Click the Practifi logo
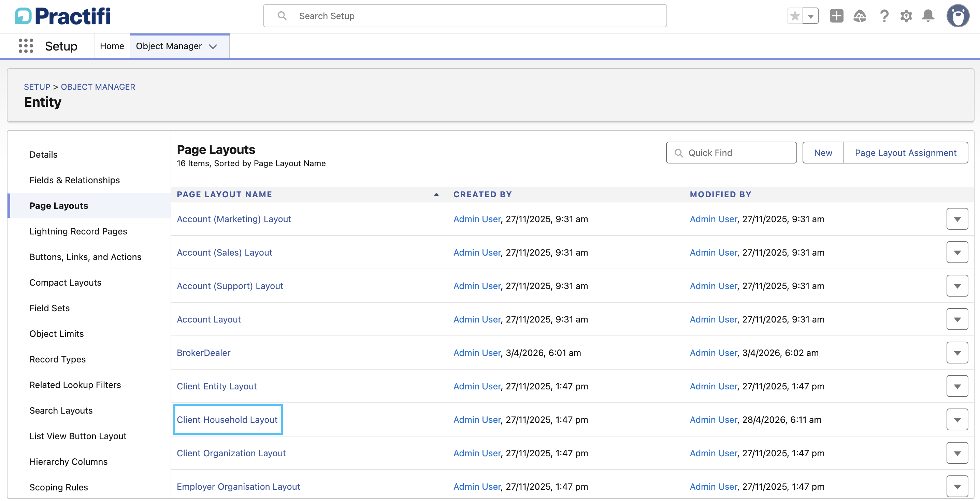Screen dimensions: 980x501 click(x=63, y=16)
